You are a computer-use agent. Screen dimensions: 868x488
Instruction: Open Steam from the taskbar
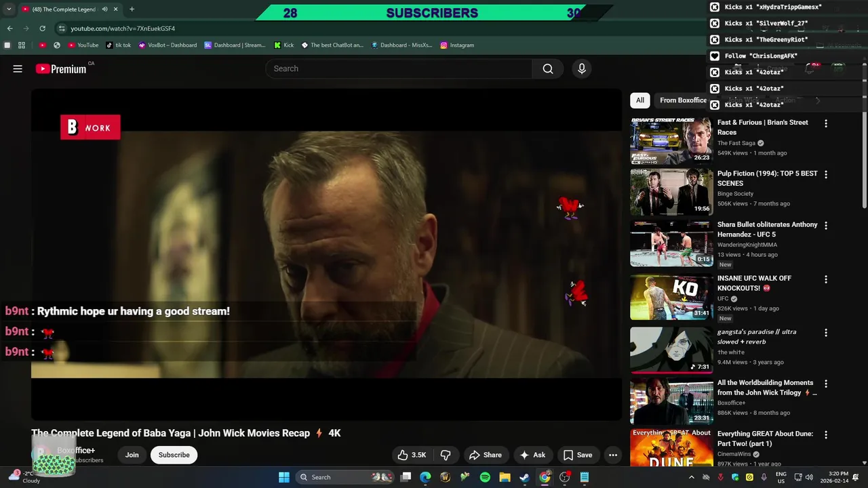[x=524, y=477]
